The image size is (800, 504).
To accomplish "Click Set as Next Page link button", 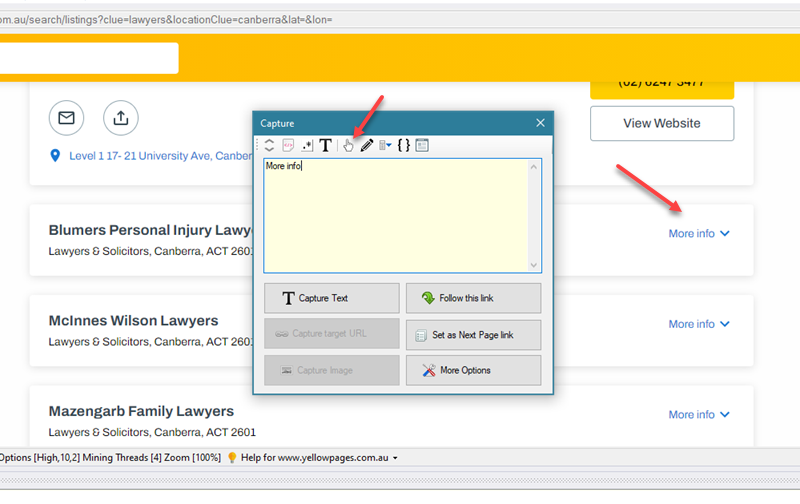I will (x=473, y=335).
